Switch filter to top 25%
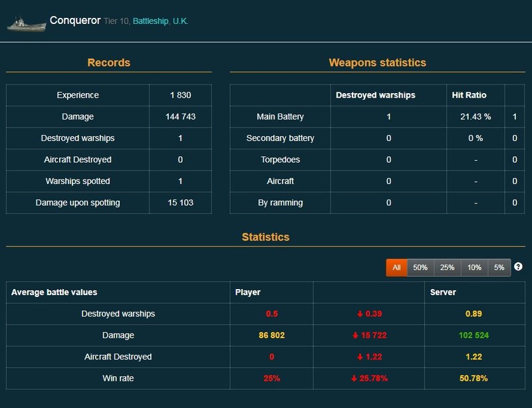This screenshot has height=408, width=532. click(x=448, y=267)
